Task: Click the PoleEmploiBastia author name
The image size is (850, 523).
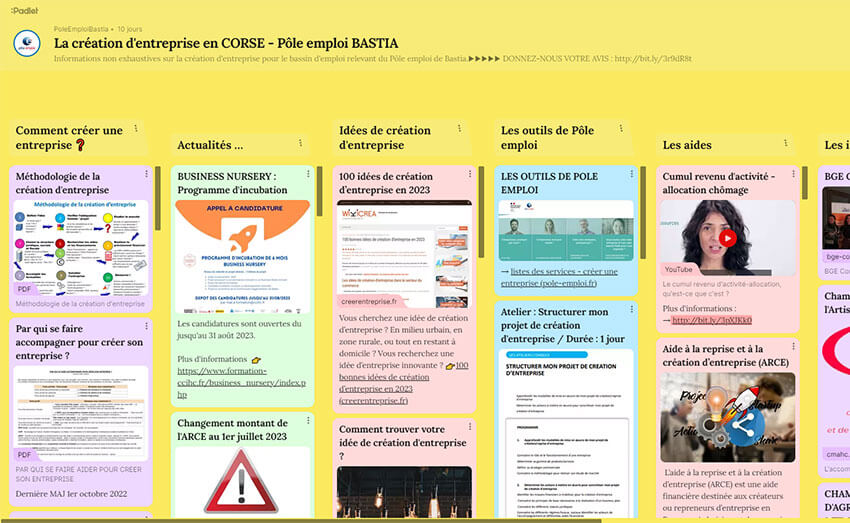Action: tap(81, 29)
